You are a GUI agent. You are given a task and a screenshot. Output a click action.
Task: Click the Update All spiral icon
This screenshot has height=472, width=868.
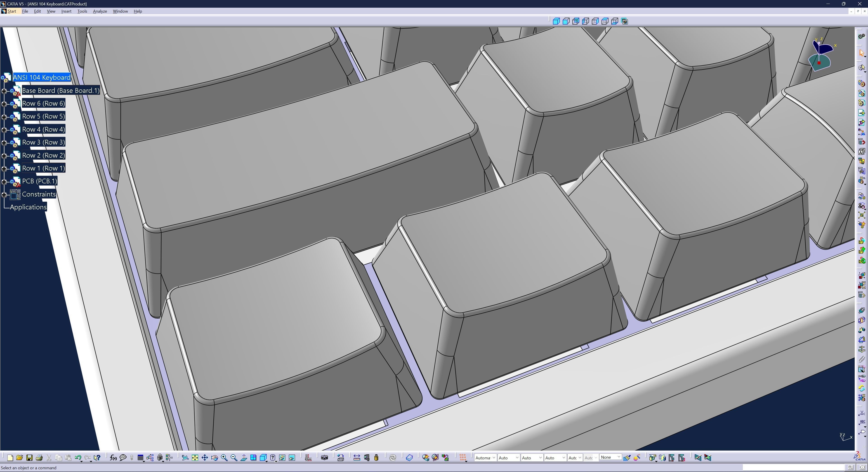pos(393,458)
